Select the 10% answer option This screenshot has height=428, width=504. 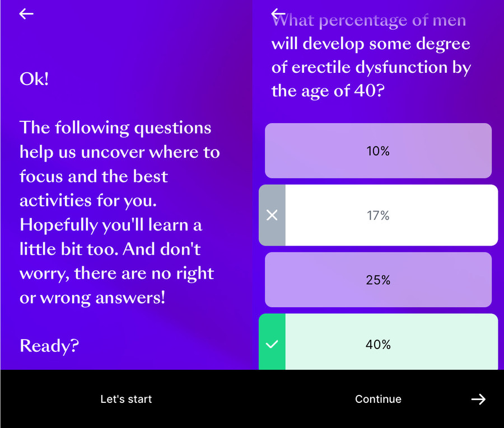coord(378,150)
